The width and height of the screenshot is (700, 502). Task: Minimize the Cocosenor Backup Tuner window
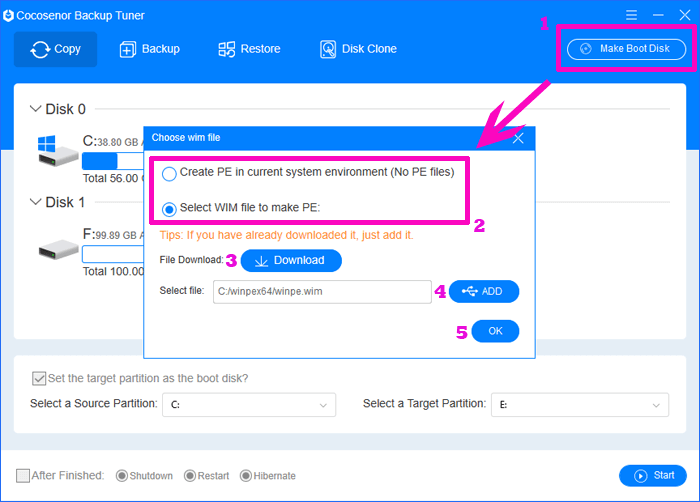click(x=658, y=15)
